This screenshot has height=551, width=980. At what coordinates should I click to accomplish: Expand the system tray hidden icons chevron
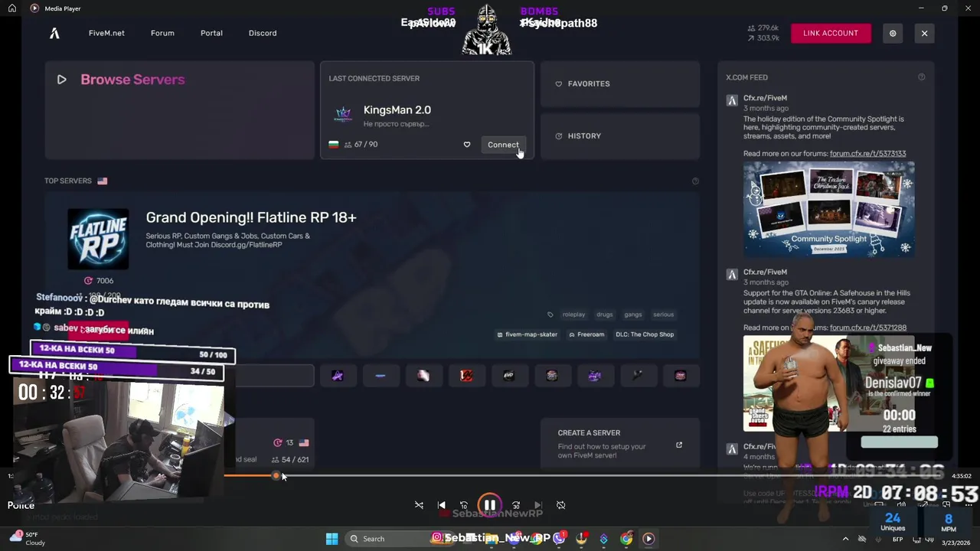pos(845,539)
